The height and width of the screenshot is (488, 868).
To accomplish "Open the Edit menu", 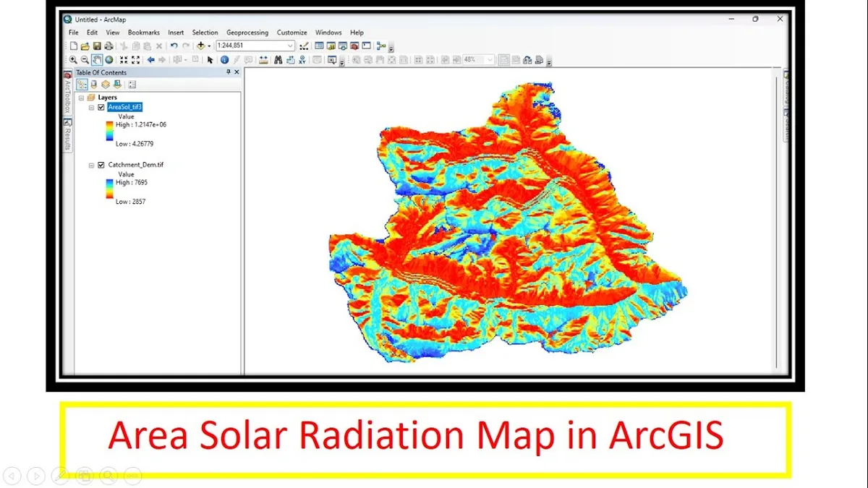I will click(x=92, y=33).
